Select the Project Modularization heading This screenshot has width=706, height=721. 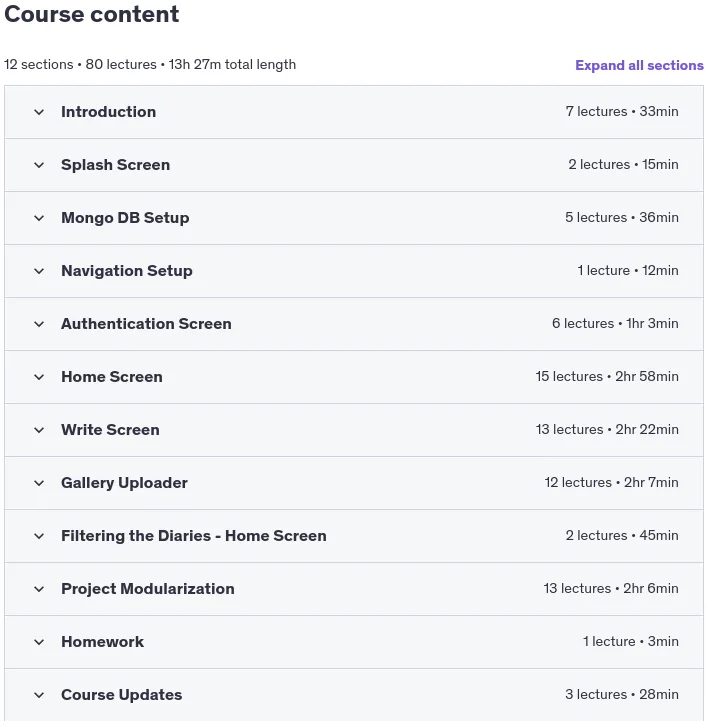(x=148, y=589)
